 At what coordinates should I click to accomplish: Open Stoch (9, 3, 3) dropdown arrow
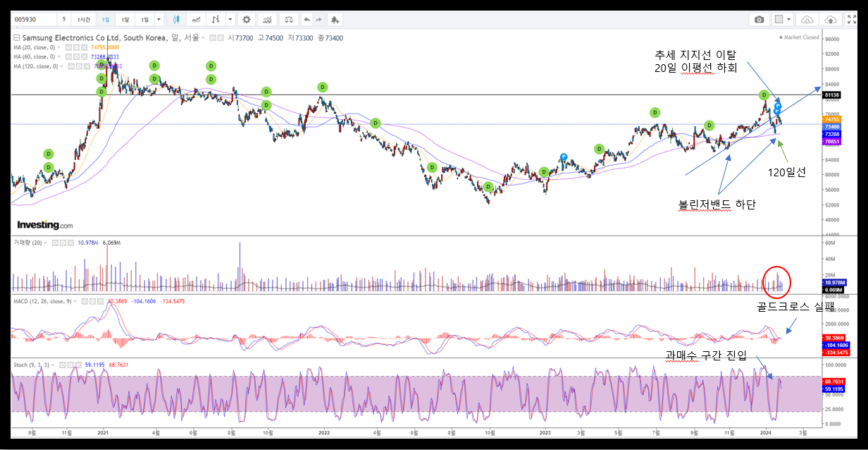[x=54, y=365]
